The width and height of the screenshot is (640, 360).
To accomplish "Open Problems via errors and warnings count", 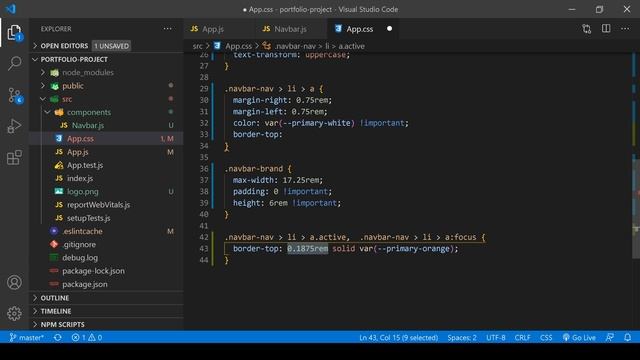I will (87, 338).
